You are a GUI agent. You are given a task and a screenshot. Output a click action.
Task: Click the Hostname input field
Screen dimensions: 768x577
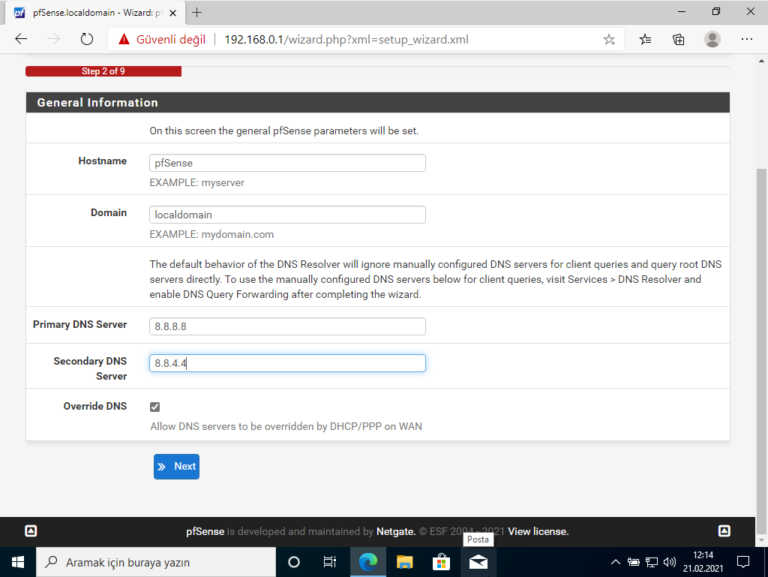tap(287, 163)
